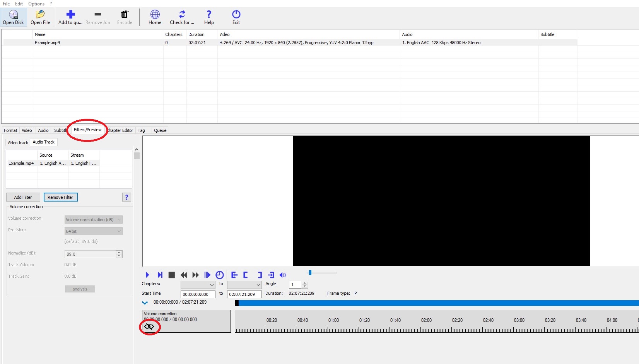This screenshot has height=364, width=639.
Task: Switch to the Format tab
Action: (10, 130)
